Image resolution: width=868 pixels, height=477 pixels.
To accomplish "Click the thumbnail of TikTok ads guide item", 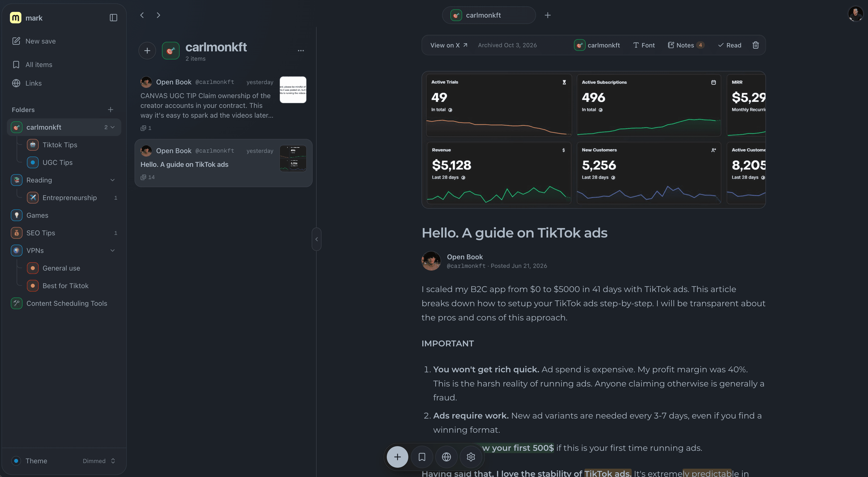I will (x=293, y=158).
